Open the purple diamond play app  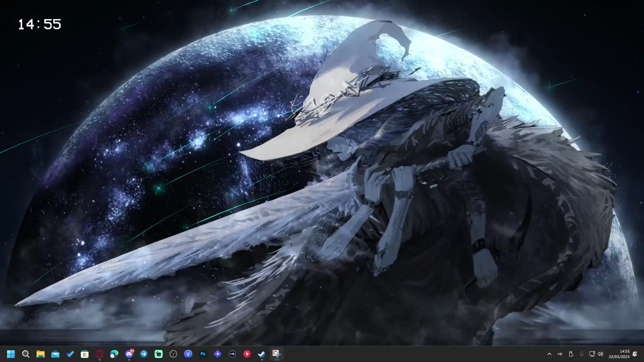[x=218, y=354]
